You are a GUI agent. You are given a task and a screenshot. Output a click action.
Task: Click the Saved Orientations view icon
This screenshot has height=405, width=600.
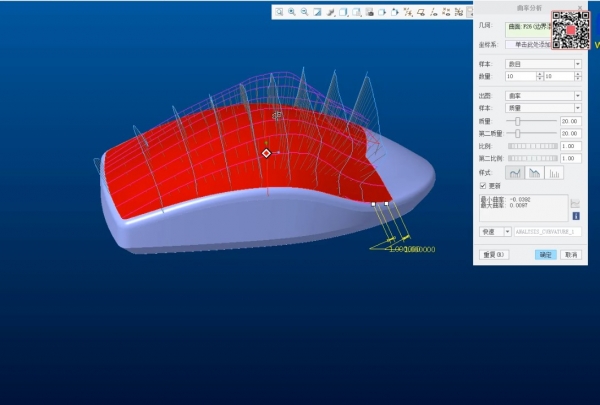click(x=343, y=12)
